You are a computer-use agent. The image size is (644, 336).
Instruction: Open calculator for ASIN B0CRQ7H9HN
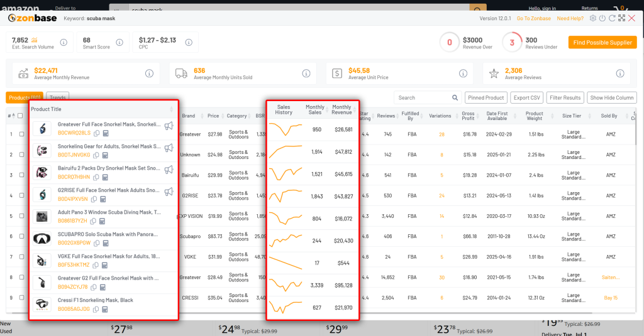point(105,177)
